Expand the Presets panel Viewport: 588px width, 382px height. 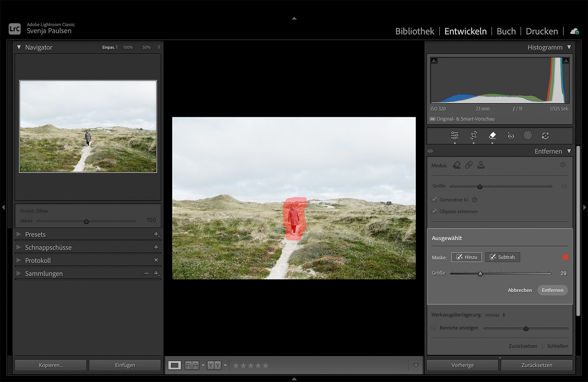pyautogui.click(x=19, y=234)
